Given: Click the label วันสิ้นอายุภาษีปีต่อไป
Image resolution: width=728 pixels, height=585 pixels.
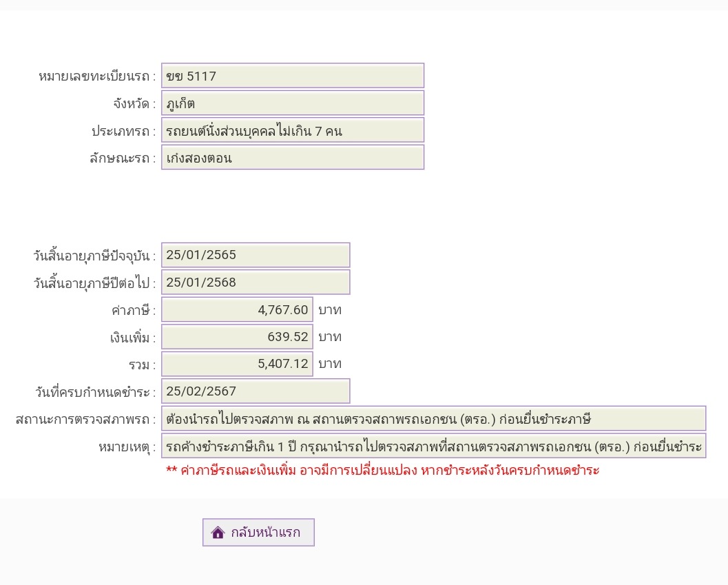Looking at the screenshot, I should pyautogui.click(x=94, y=283).
